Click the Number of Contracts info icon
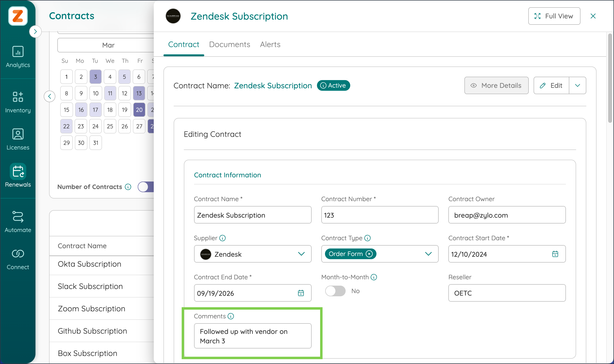The height and width of the screenshot is (364, 614). pyautogui.click(x=128, y=187)
